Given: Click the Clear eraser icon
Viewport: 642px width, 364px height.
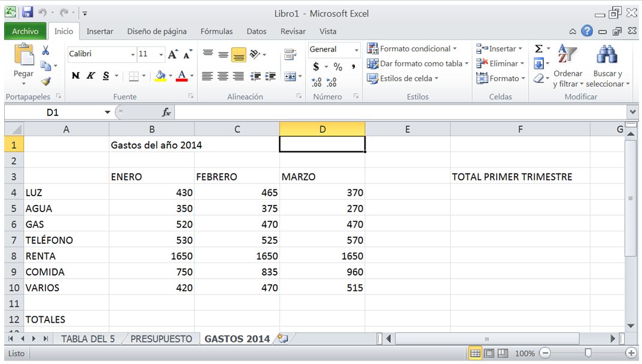Looking at the screenshot, I should (x=539, y=78).
